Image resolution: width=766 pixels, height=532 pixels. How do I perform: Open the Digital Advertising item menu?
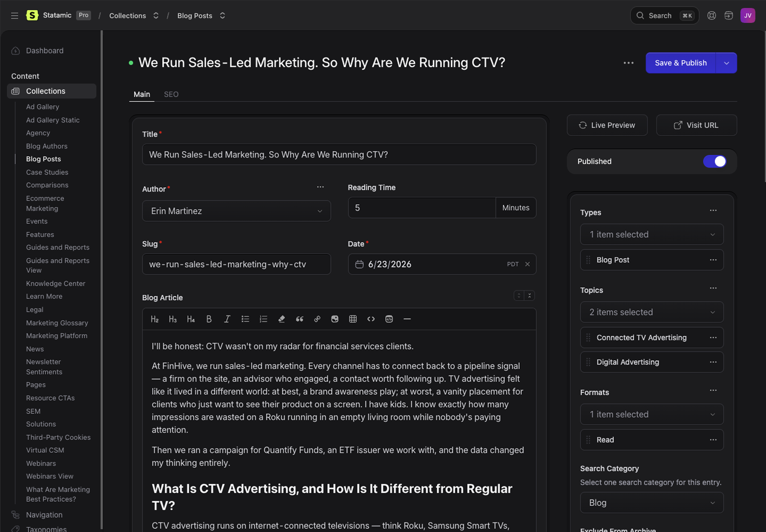coord(713,362)
